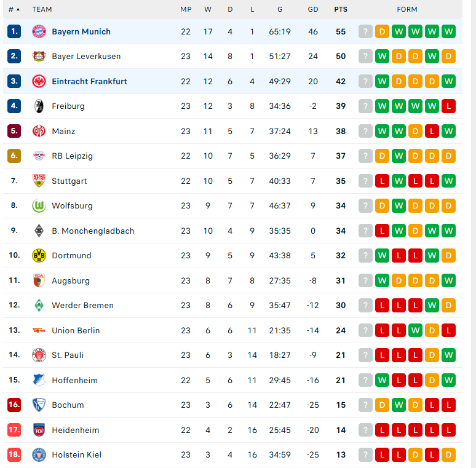Click the Bayern Munich club crest

click(x=39, y=31)
